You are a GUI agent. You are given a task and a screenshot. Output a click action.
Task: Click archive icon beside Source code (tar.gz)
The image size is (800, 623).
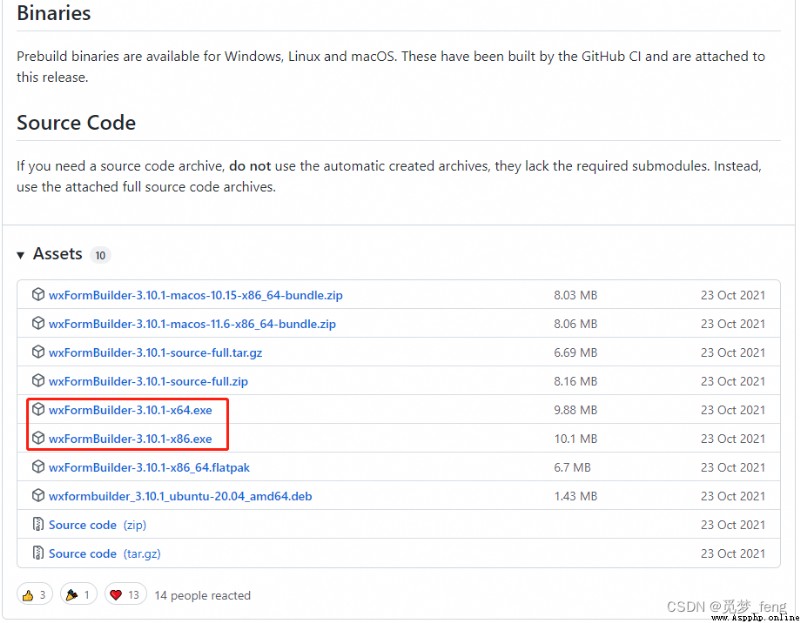[38, 553]
